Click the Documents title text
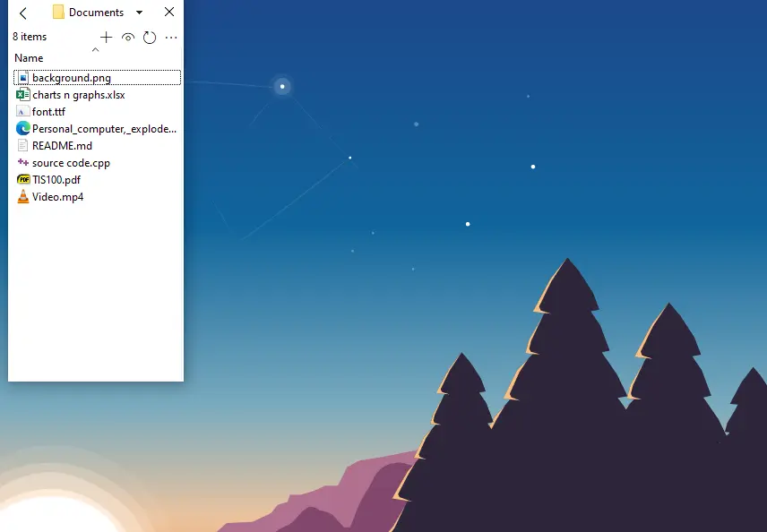The image size is (767, 532). click(97, 13)
